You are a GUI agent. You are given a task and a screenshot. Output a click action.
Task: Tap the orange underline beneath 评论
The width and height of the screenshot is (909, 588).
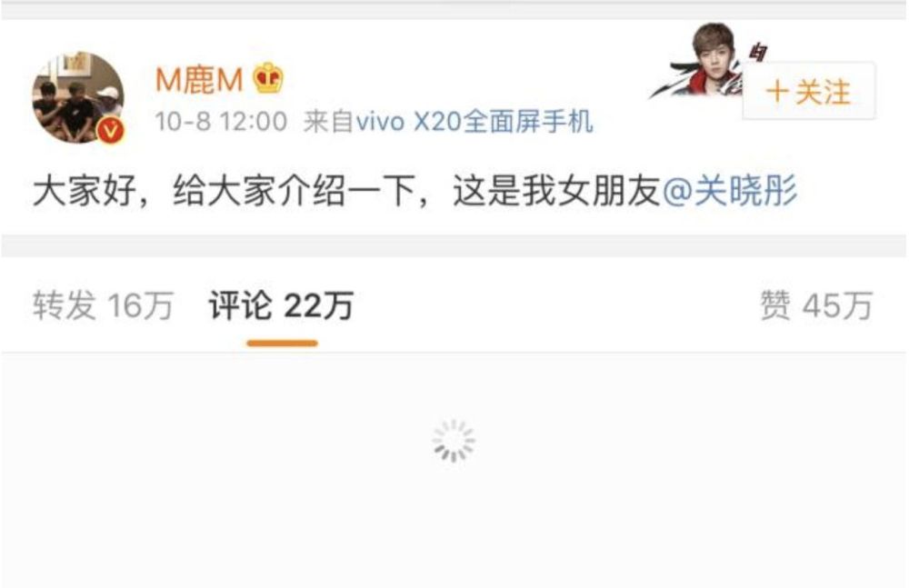point(283,344)
